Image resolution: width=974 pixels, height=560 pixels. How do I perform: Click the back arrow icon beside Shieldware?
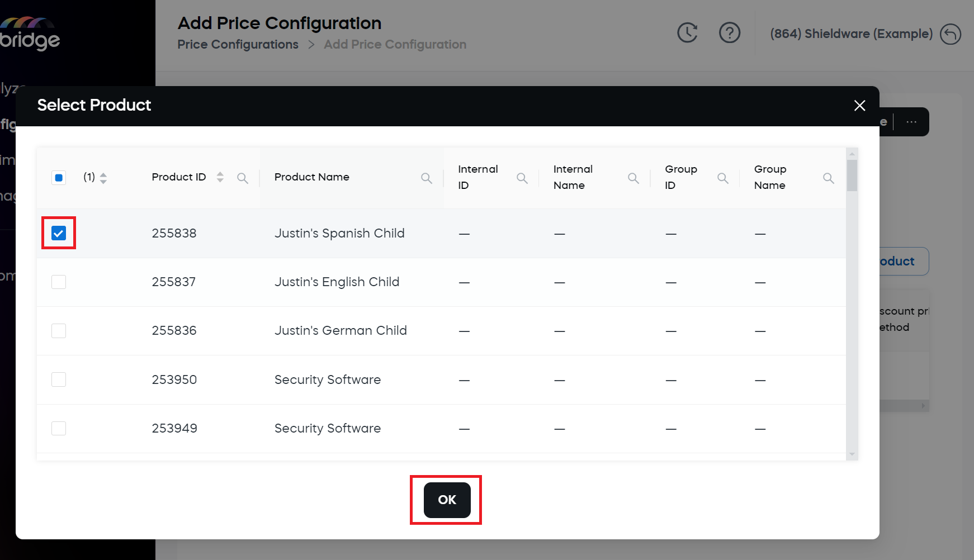(x=950, y=34)
